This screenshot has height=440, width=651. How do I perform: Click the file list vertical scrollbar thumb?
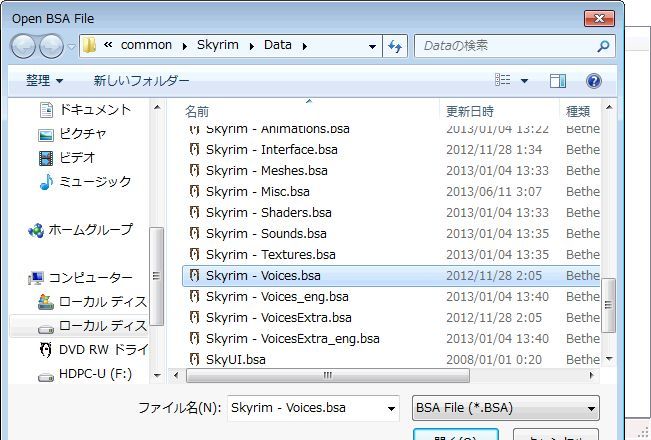point(608,305)
